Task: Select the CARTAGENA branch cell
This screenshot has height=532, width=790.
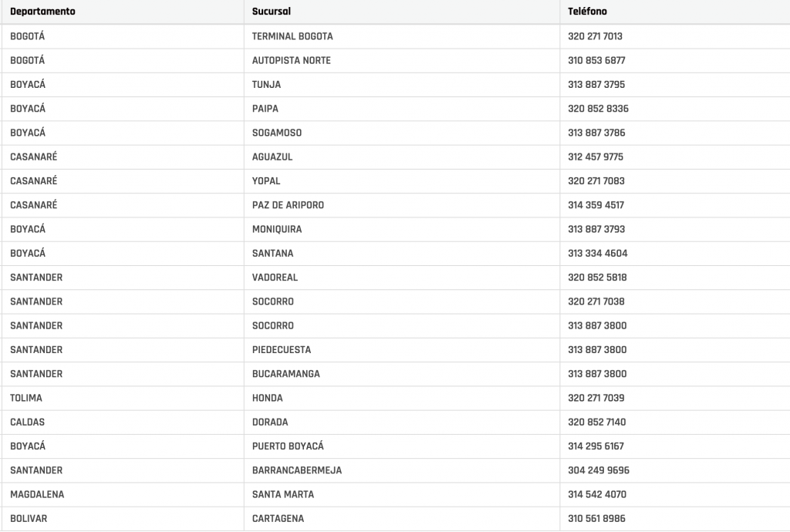Action: point(278,518)
